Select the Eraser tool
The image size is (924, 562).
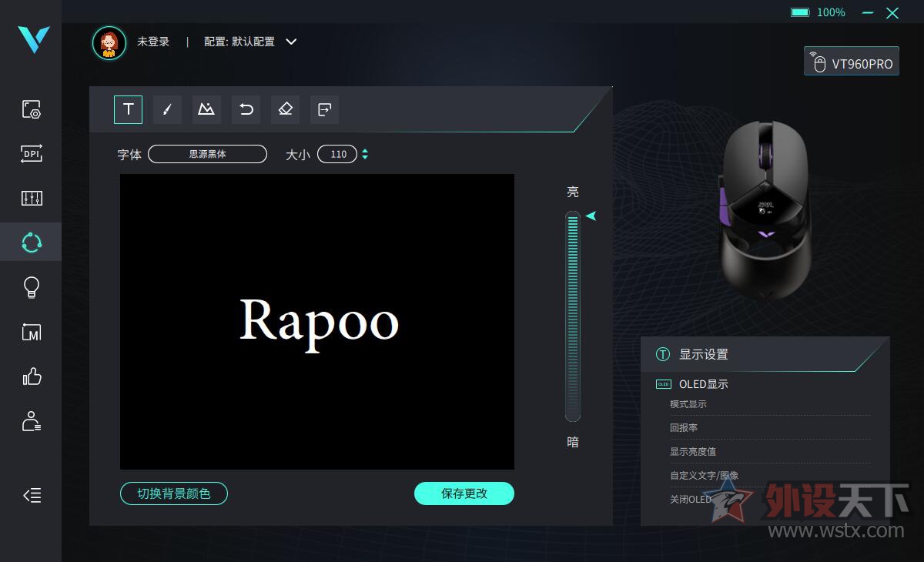point(285,109)
